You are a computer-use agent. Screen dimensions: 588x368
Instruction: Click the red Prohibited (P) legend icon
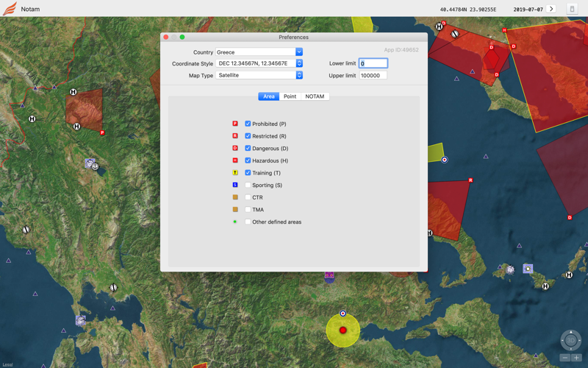(235, 124)
